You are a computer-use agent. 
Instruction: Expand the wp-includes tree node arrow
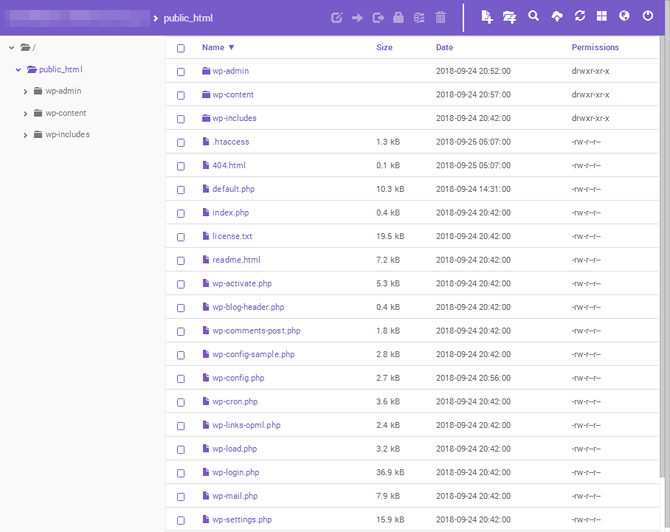pos(25,135)
